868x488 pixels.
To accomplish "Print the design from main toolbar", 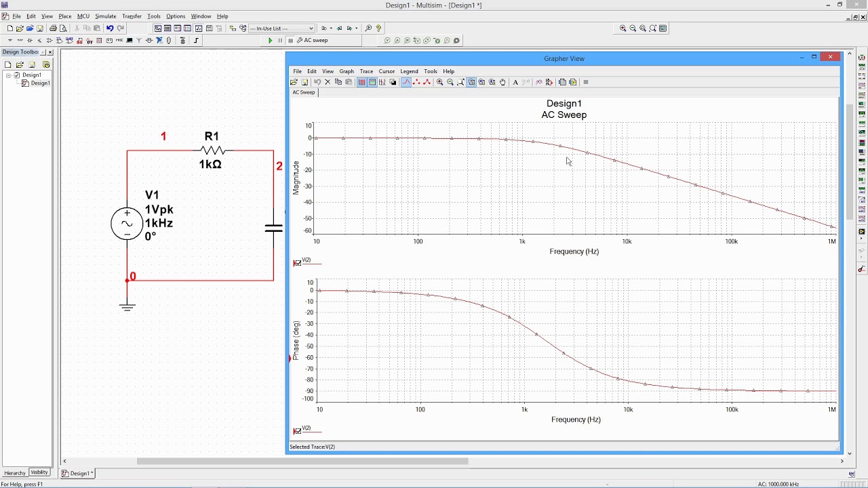I will tap(53, 28).
